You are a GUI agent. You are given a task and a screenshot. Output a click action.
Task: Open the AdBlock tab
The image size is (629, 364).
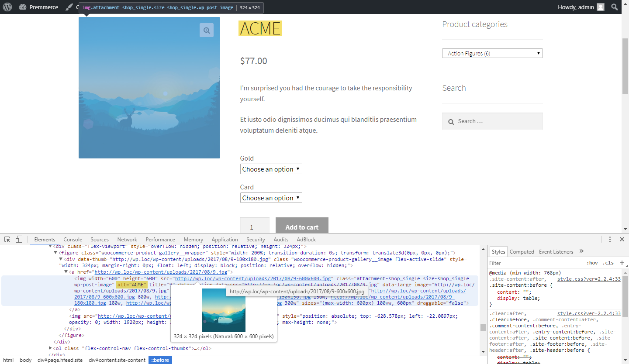306,239
